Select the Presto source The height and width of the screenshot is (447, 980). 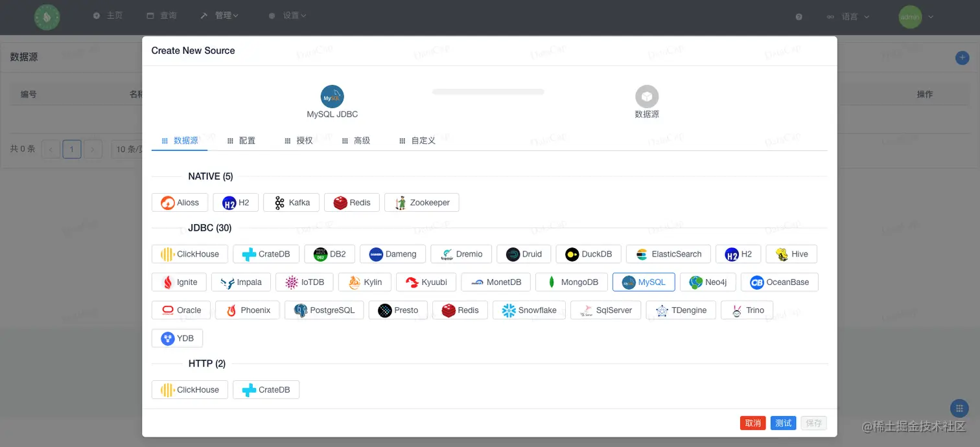click(398, 310)
